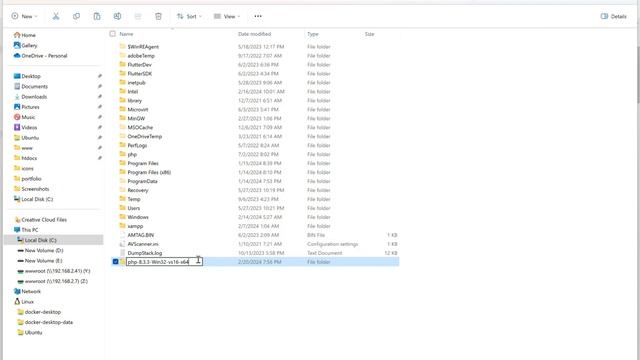Select Linux in navigation tree
The height and width of the screenshot is (360, 640).
(24, 302)
